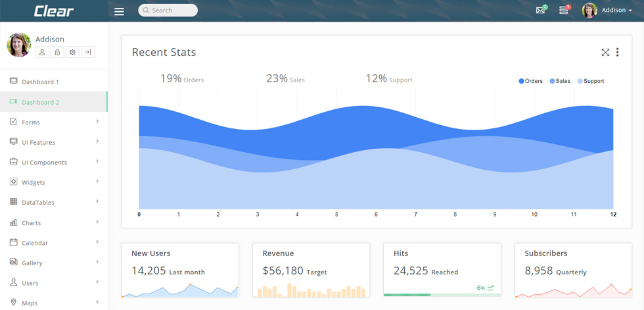Expand the Charts chevron
The height and width of the screenshot is (310, 644).
97,222
